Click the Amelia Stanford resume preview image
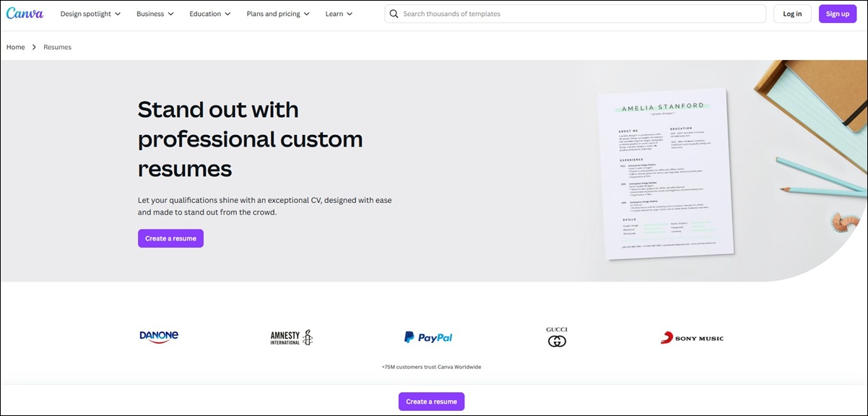 coord(667,174)
